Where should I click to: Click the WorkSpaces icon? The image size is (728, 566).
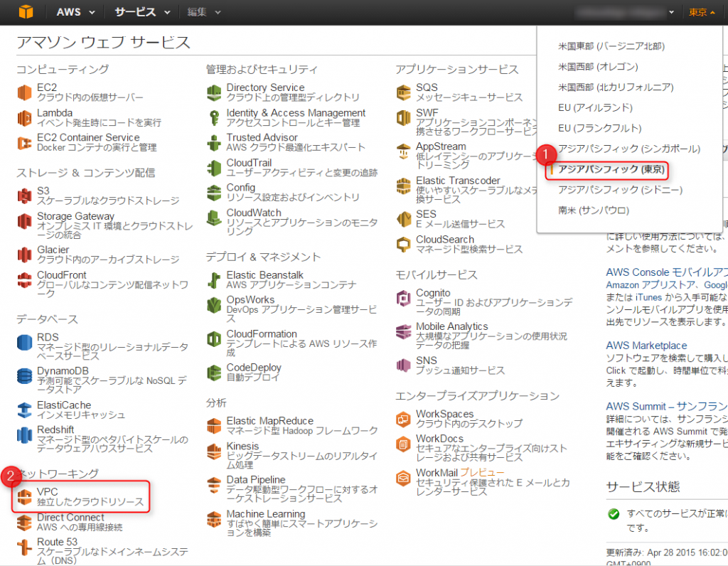[404, 420]
